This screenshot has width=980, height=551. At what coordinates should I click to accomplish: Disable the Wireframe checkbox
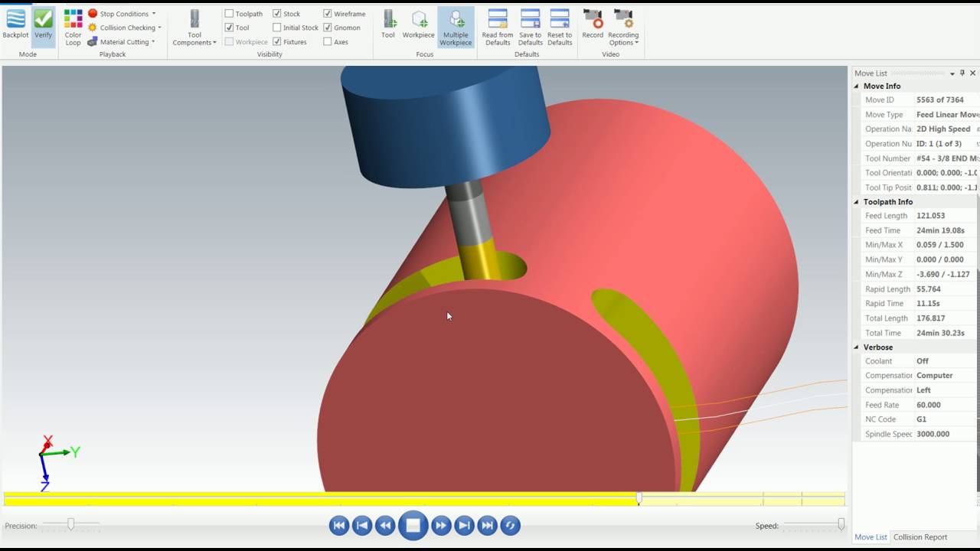point(328,14)
